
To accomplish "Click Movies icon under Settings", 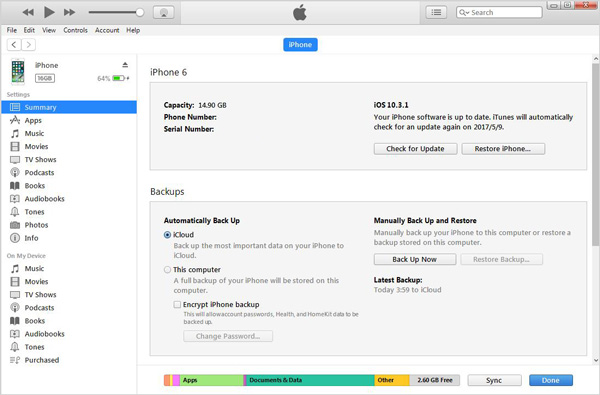I will (x=15, y=147).
